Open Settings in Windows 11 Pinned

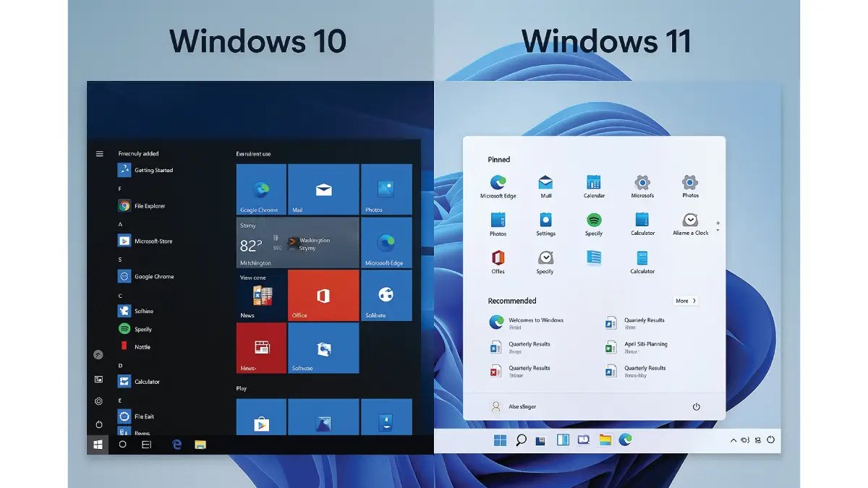[x=545, y=224]
